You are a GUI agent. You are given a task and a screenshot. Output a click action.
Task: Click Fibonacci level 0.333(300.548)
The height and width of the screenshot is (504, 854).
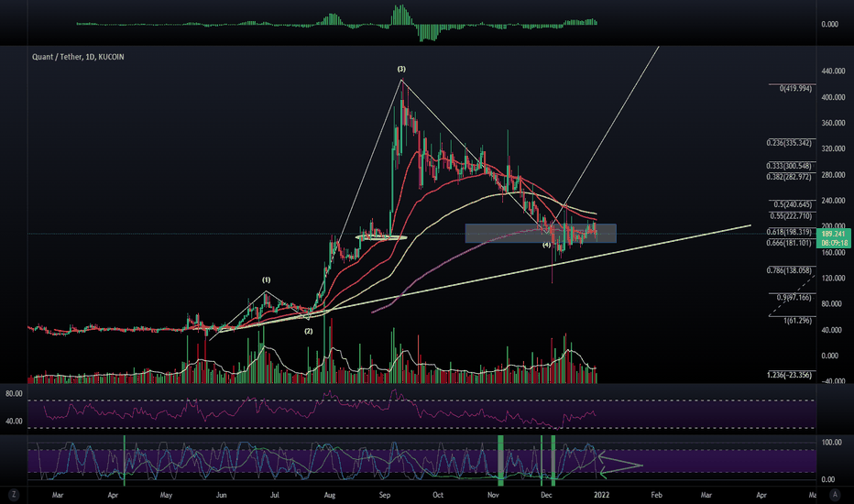pyautogui.click(x=789, y=166)
